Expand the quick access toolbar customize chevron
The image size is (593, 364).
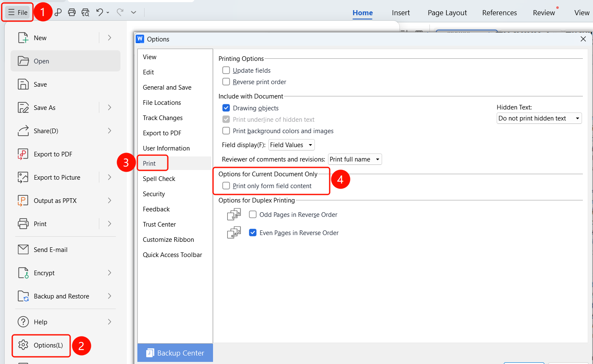click(x=134, y=12)
